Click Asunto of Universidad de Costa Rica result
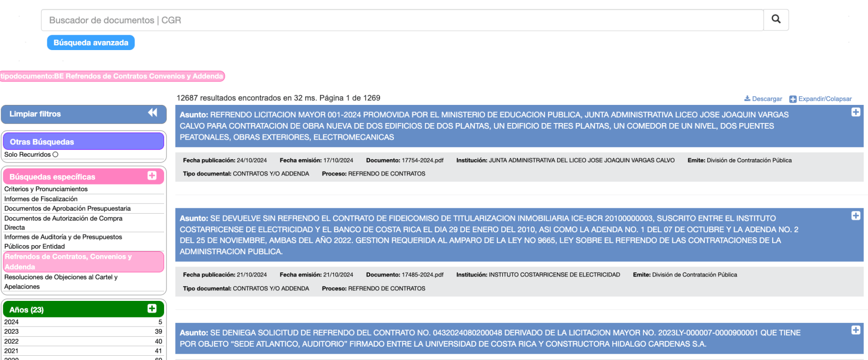 tap(490, 338)
